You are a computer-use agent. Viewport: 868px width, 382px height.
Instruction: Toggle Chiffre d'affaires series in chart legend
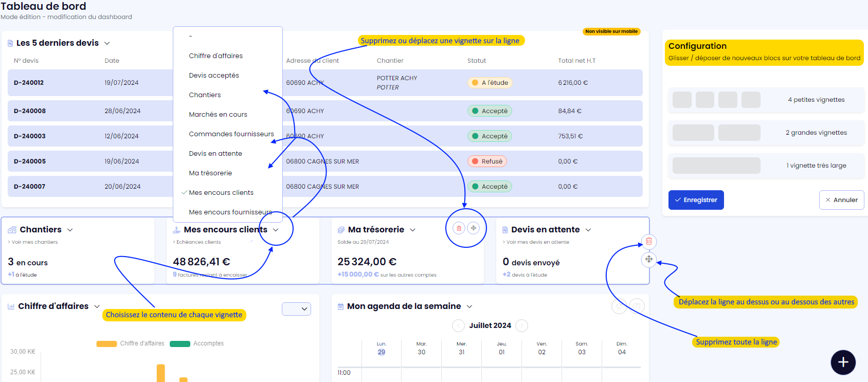(x=130, y=343)
